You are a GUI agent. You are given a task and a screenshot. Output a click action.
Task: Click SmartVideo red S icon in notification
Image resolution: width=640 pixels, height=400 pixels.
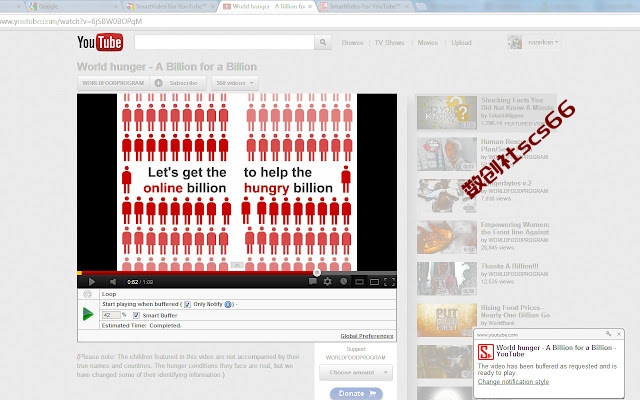[486, 352]
